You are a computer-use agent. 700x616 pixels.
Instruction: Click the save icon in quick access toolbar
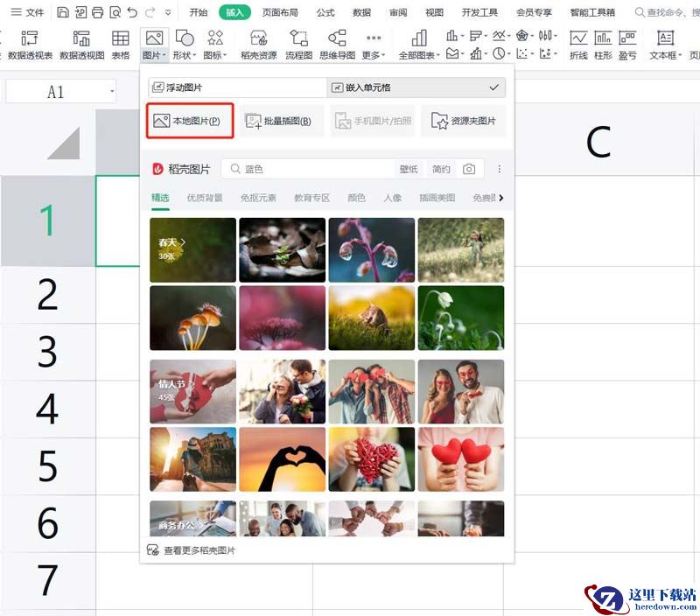tap(63, 12)
